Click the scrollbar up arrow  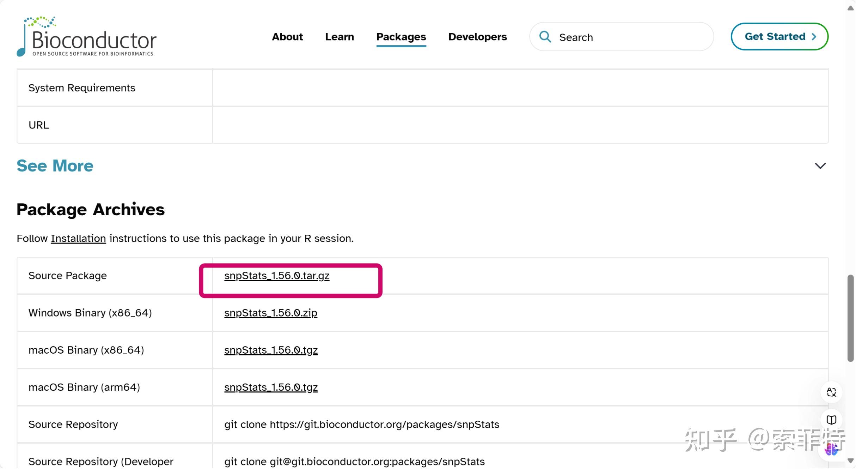coord(850,8)
